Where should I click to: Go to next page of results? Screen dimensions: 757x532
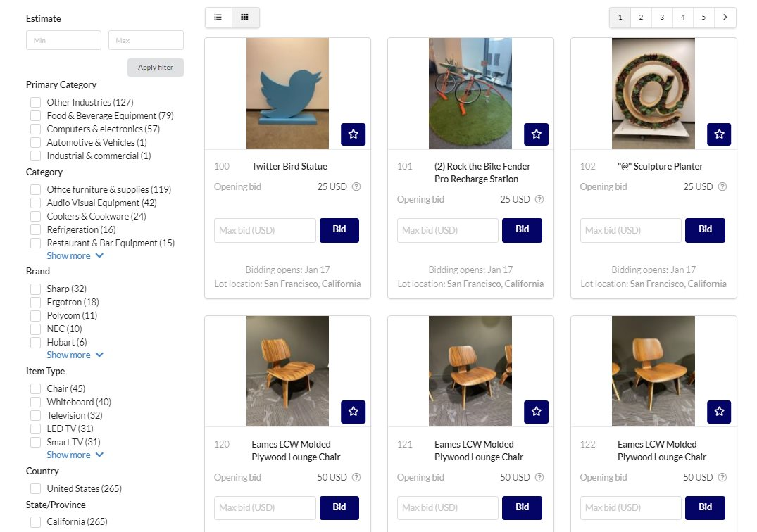coord(725,18)
